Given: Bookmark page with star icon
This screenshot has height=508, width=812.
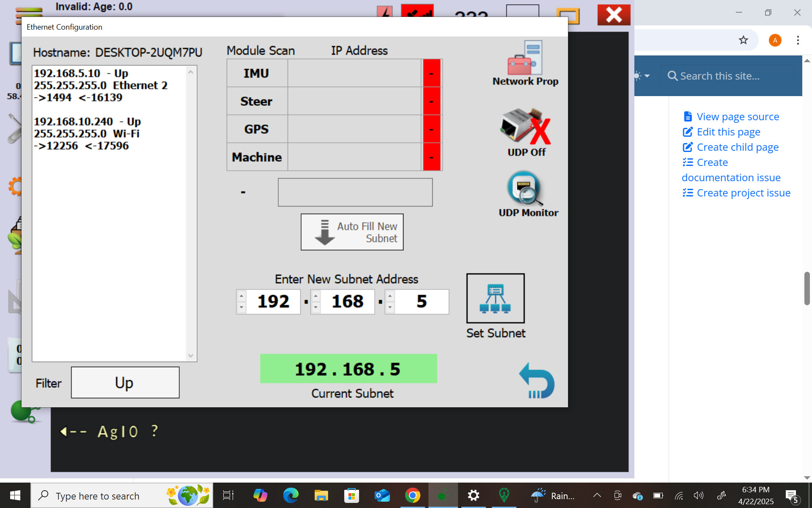Looking at the screenshot, I should click(743, 40).
